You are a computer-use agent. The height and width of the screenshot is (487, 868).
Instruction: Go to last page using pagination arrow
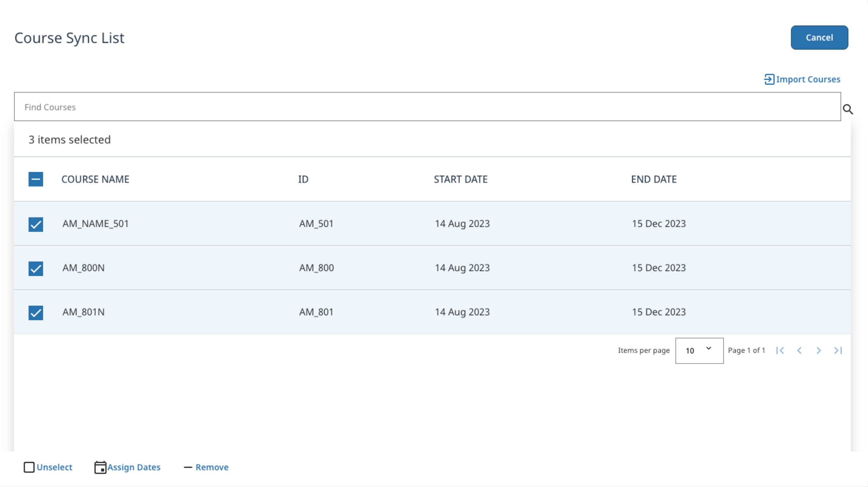838,350
